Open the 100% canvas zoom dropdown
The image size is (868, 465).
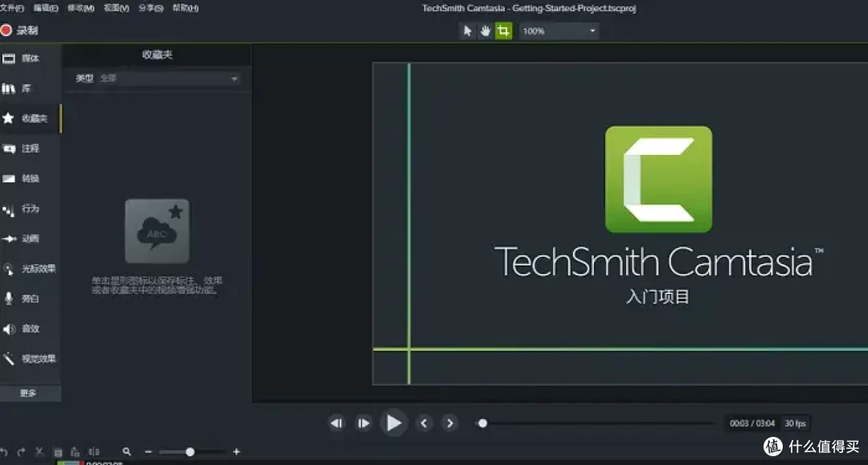tap(559, 31)
